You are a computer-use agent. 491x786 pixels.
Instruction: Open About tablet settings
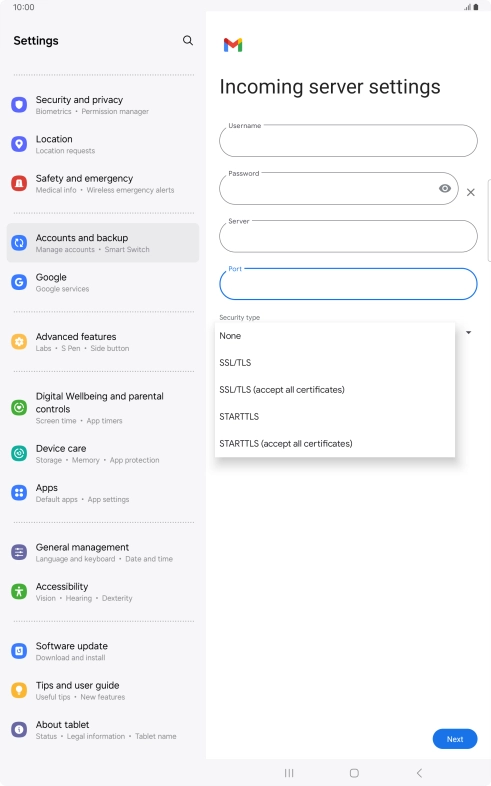(x=103, y=729)
